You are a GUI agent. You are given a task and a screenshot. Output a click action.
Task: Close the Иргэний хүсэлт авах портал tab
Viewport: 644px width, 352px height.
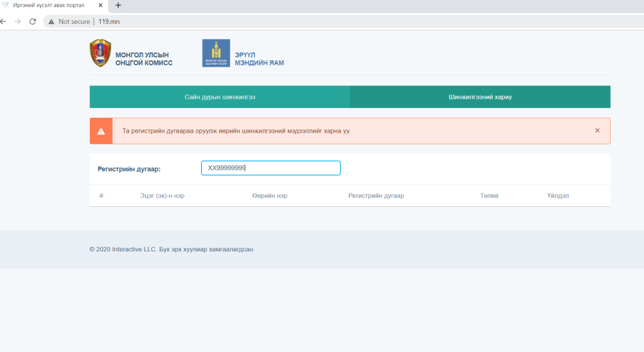[100, 5]
